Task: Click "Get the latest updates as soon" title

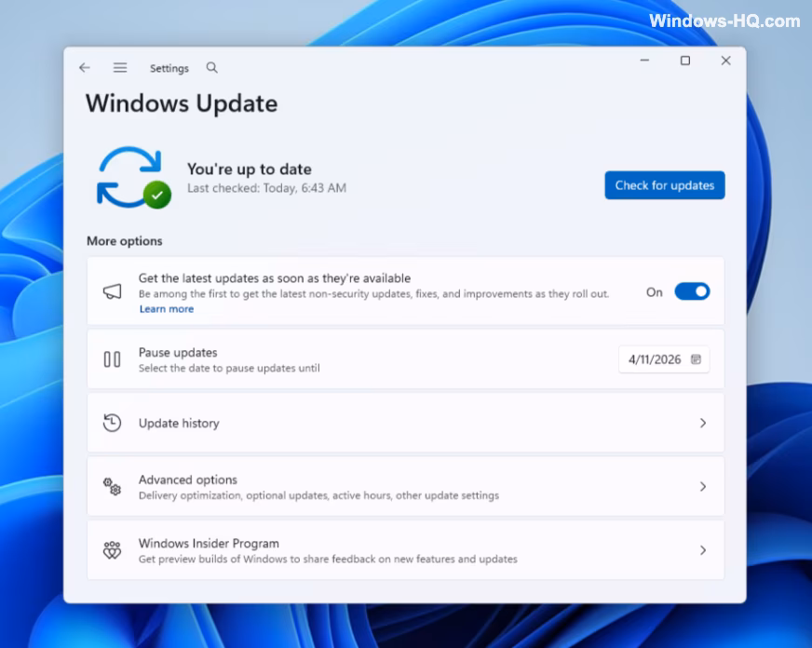Action: [x=275, y=278]
